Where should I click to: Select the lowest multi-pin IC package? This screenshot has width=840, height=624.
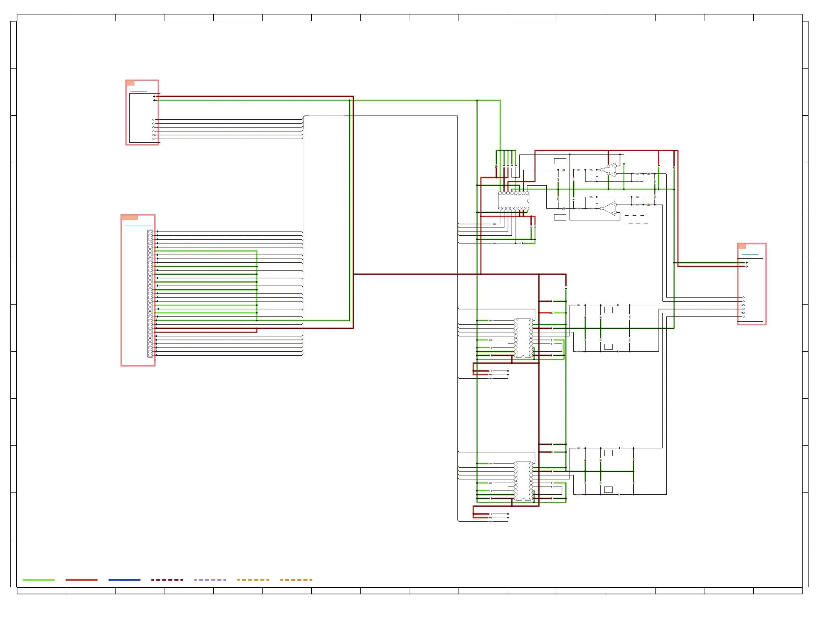[x=523, y=481]
